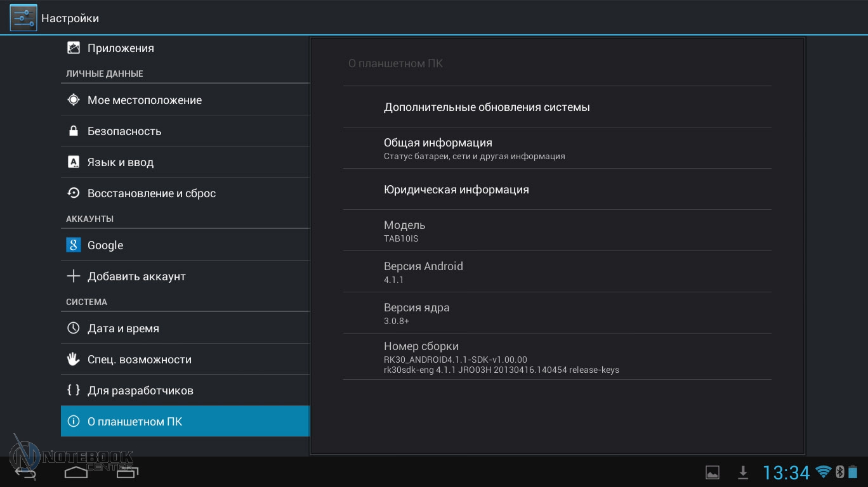The height and width of the screenshot is (487, 868).
Task: Open the Apps settings icon
Action: [74, 48]
